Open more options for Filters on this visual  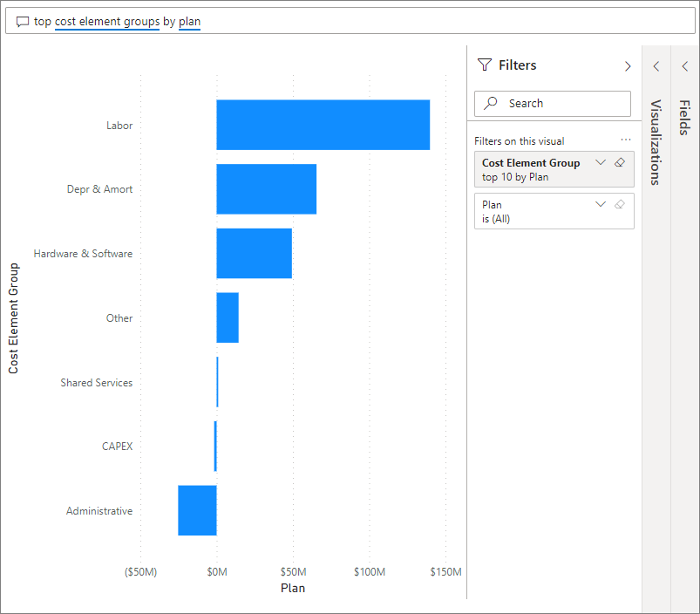click(625, 140)
